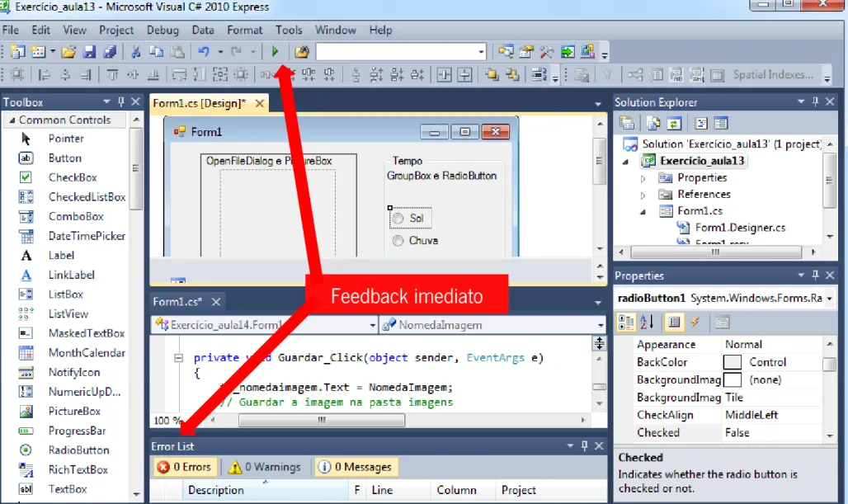Click the Find in Files icon
Viewport: 848px width, 504px height.
click(302, 52)
